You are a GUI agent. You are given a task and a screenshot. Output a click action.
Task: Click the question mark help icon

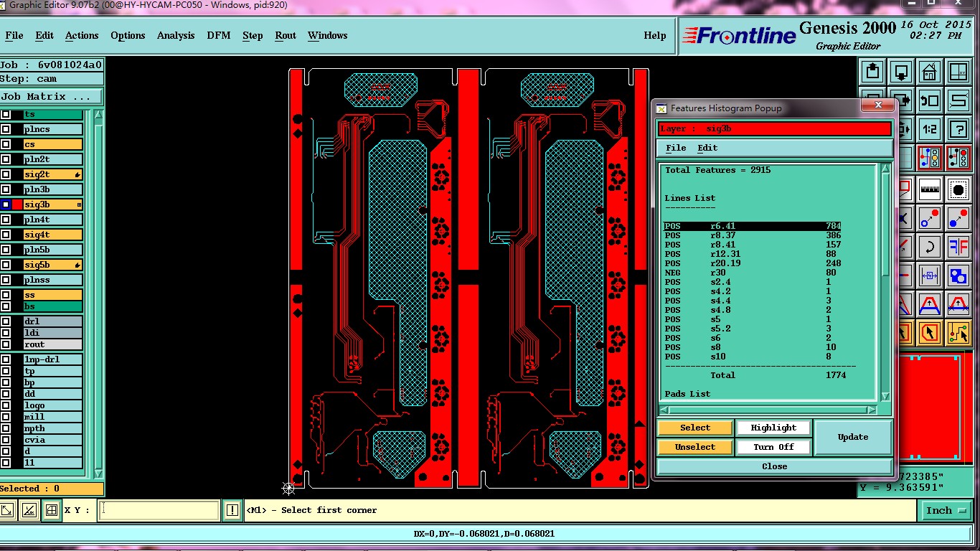pos(958,129)
